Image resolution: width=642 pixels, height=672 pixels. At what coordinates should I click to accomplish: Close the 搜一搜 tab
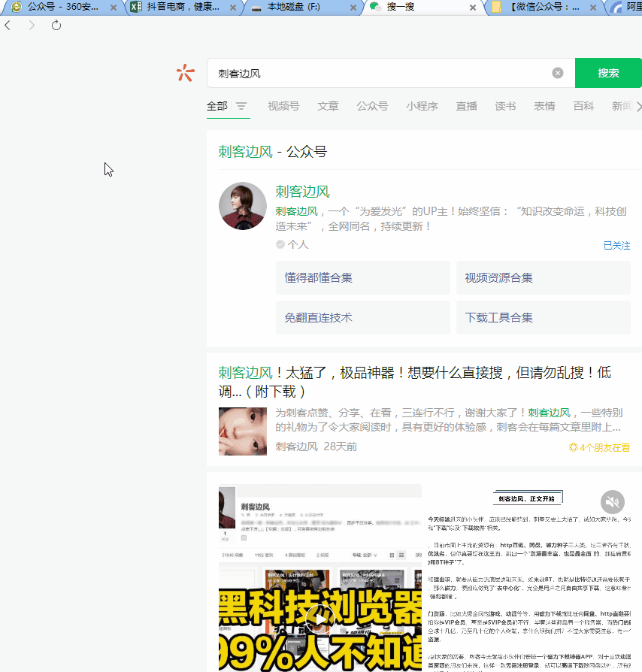click(473, 8)
